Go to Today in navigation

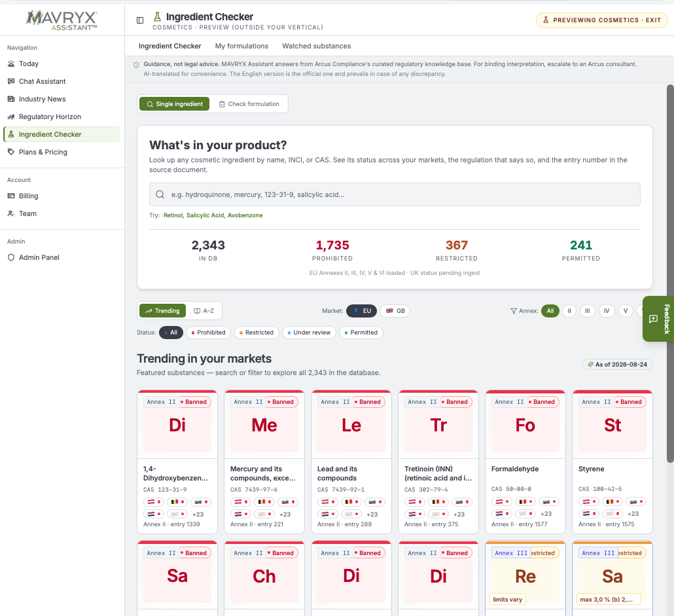62,63
